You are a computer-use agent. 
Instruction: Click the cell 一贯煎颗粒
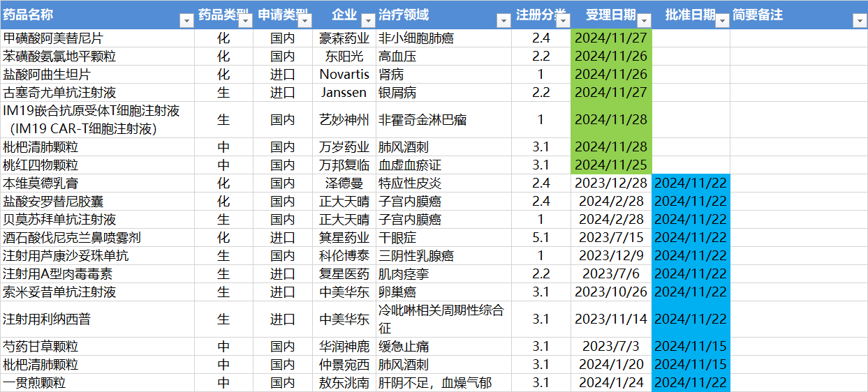tap(97, 383)
